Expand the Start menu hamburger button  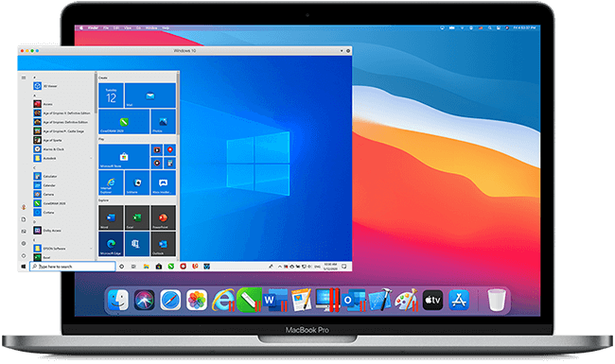24,78
